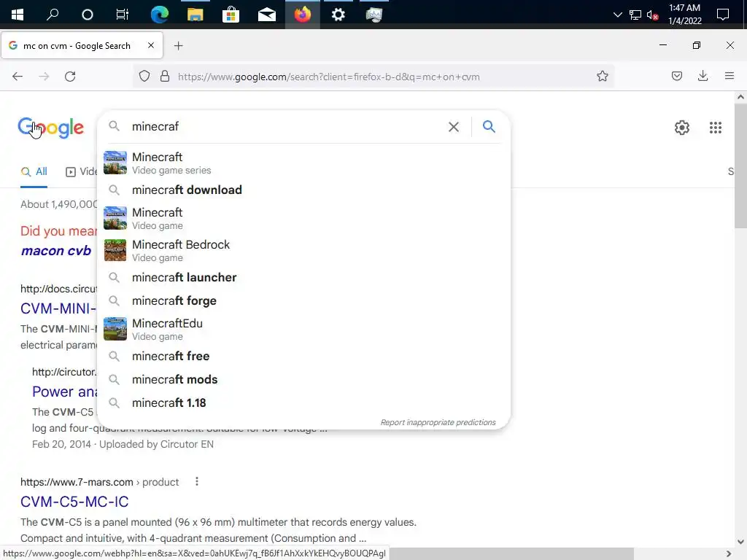
Task: Save page to Pocket
Action: (676, 76)
